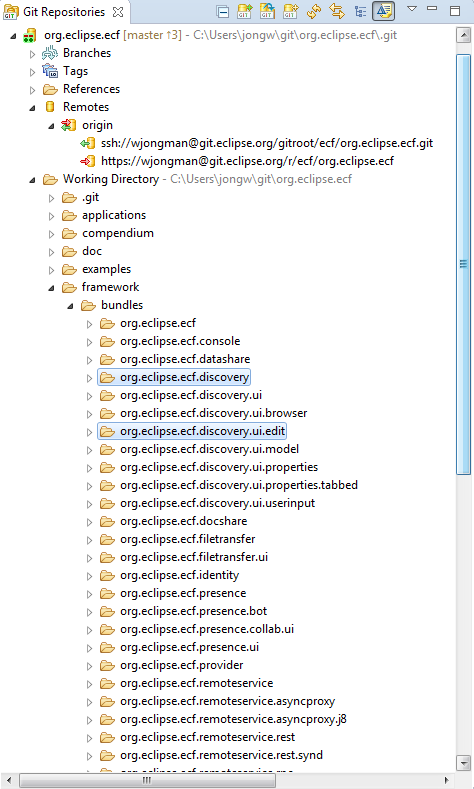Toggle Link with Editor and Selection

pos(337,12)
